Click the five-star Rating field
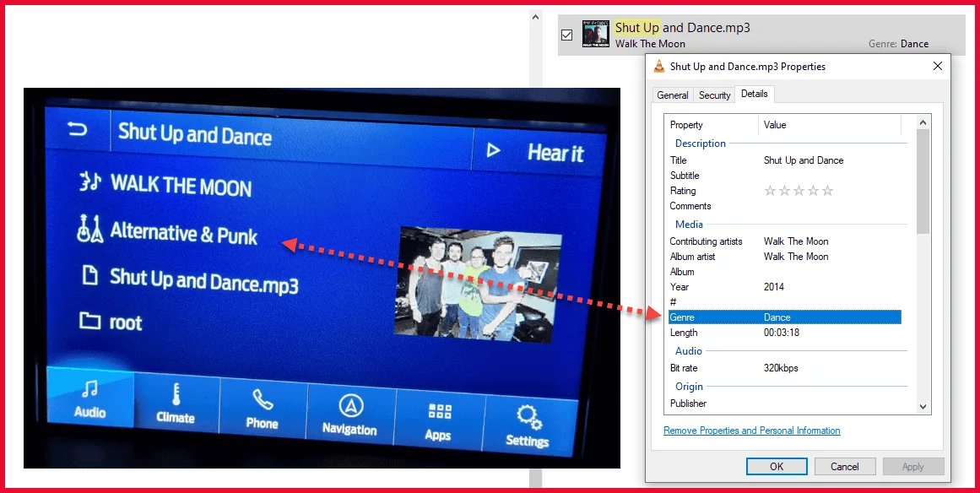980x493 pixels. (799, 191)
